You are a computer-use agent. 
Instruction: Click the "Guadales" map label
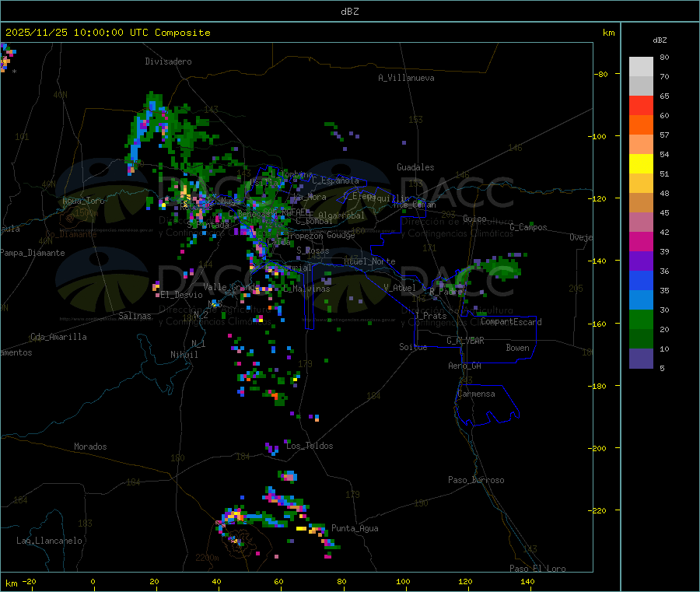[415, 167]
